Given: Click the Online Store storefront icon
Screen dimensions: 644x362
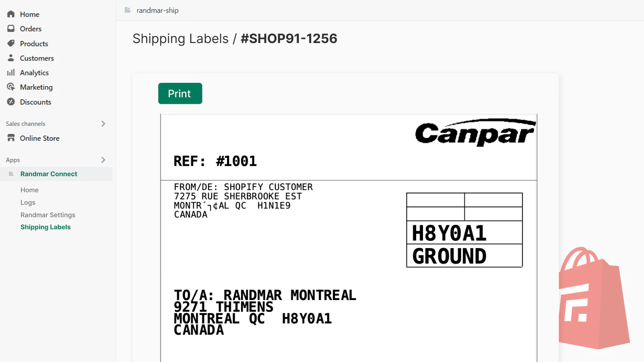Looking at the screenshot, I should click(11, 138).
